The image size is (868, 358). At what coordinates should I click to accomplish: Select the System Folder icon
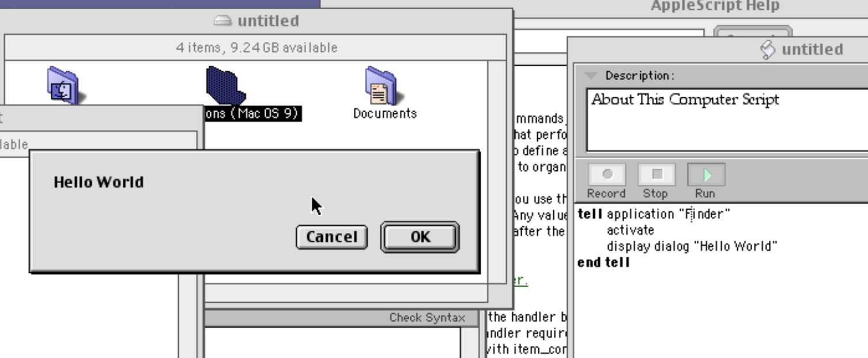pos(62,85)
